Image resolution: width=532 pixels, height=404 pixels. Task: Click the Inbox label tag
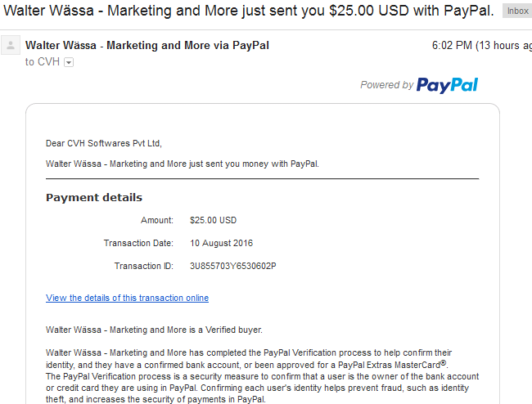point(517,11)
